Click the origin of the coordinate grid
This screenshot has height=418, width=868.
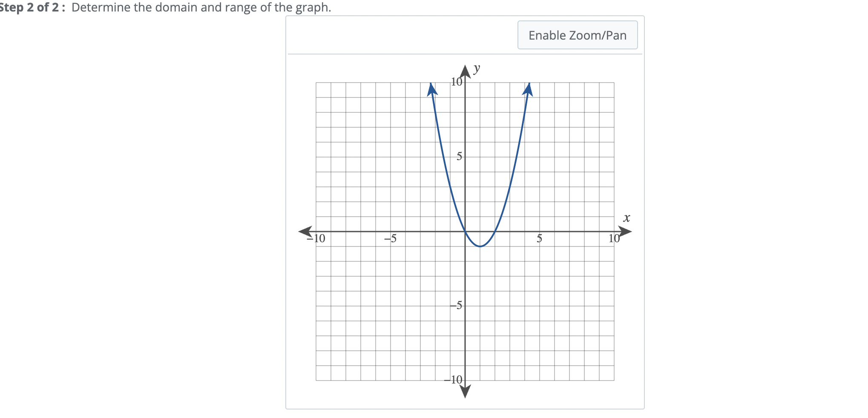pos(465,230)
